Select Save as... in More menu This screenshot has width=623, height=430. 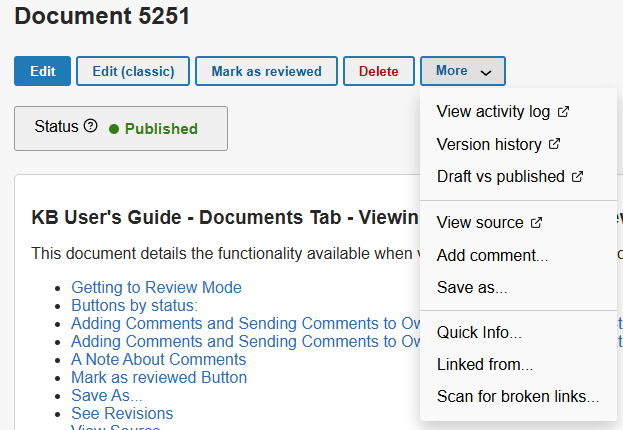click(x=472, y=288)
